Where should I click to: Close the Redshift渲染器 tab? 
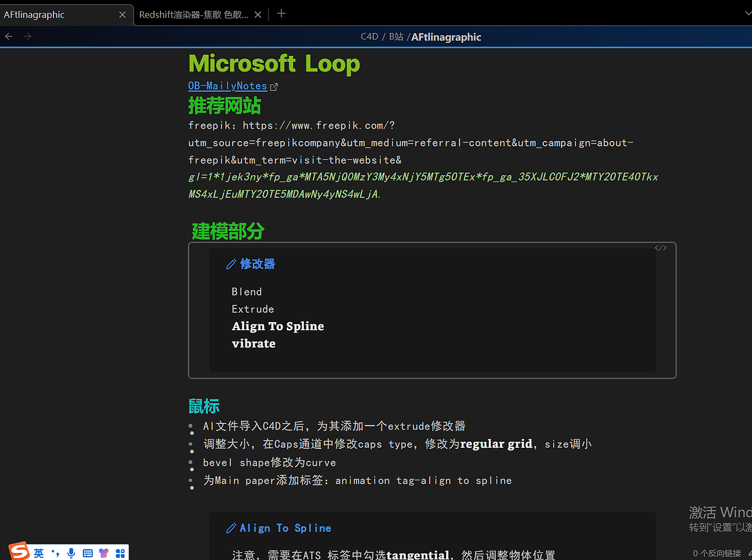click(x=257, y=14)
